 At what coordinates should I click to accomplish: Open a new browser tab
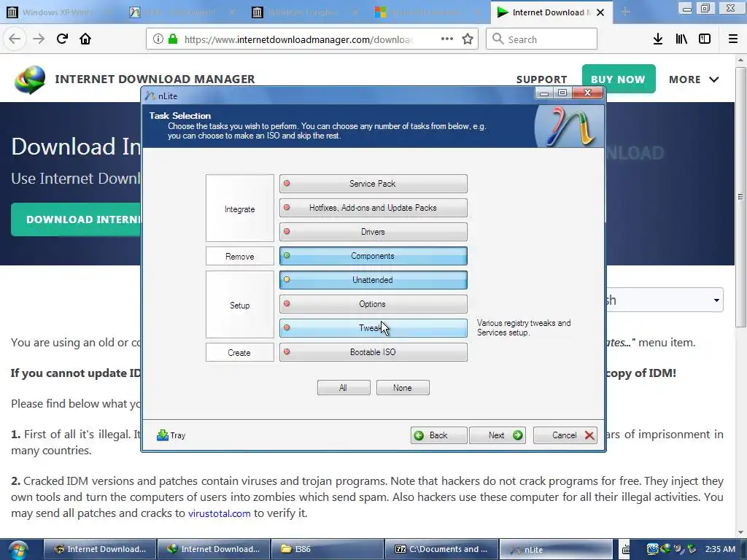click(625, 12)
